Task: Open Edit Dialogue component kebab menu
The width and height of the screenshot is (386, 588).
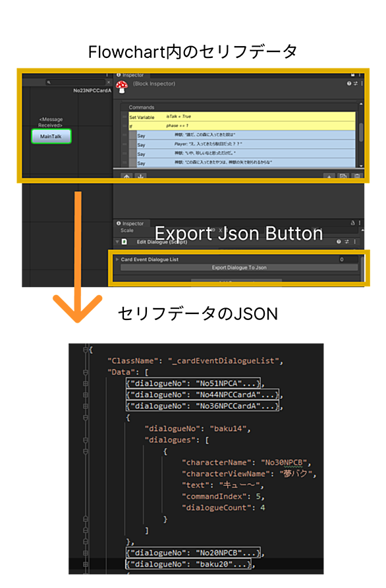Action: click(354, 242)
